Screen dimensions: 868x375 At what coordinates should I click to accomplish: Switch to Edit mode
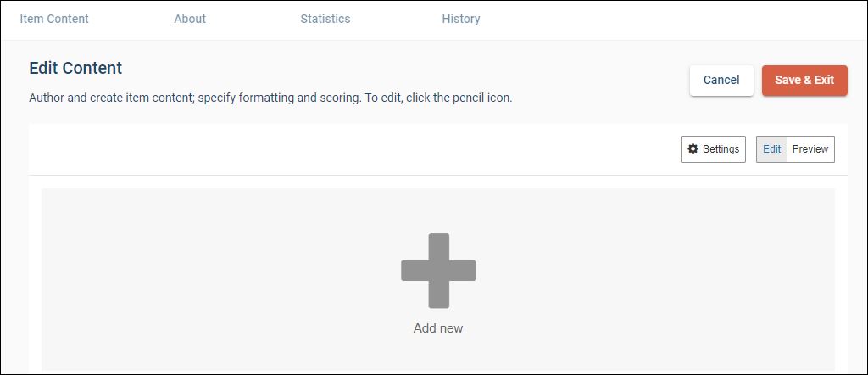coord(771,149)
